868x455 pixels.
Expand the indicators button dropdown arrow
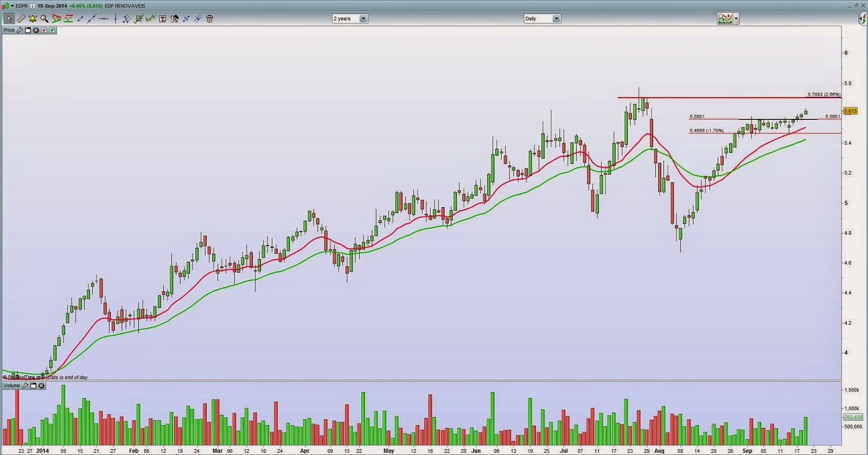coord(736,18)
